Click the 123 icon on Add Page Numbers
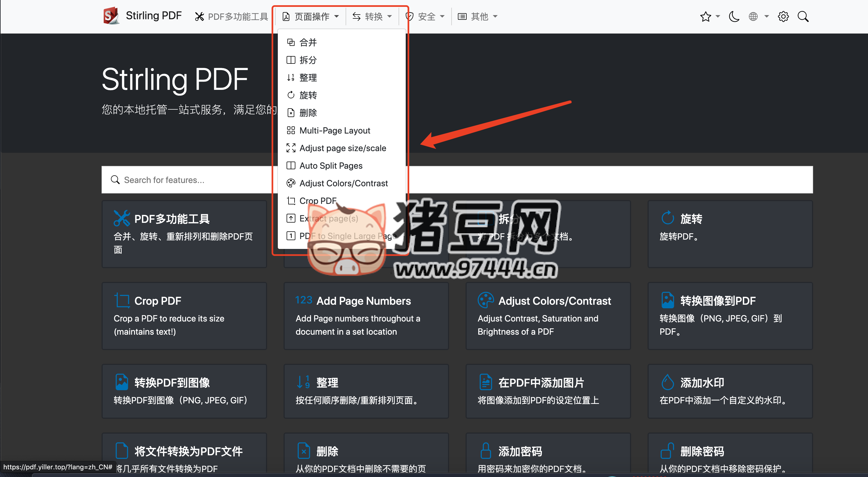The height and width of the screenshot is (477, 868). 304,300
